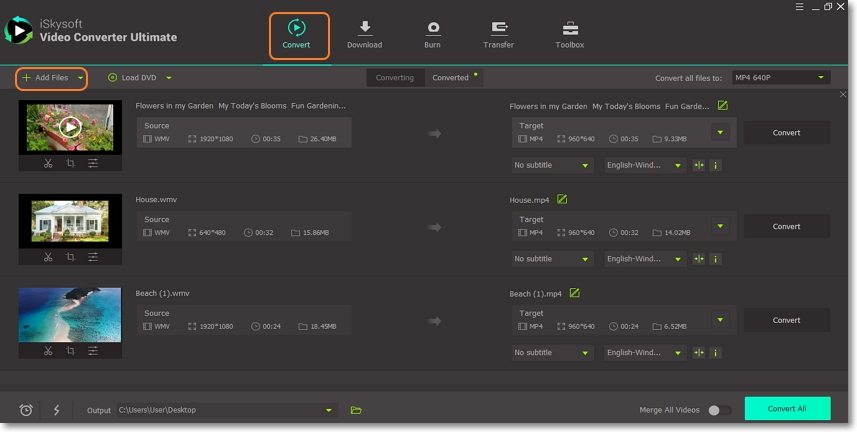857x432 pixels.
Task: Click the info icon in Flowers video row
Action: (716, 165)
